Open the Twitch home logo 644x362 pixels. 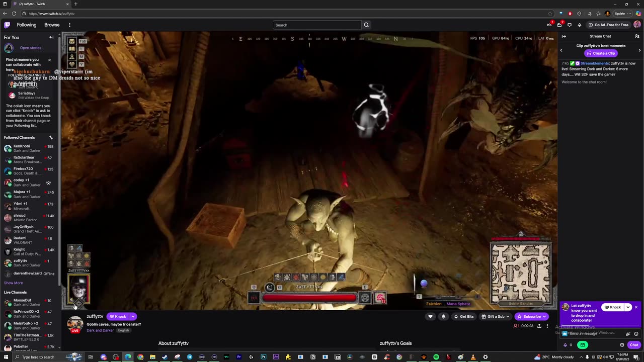pyautogui.click(x=7, y=25)
